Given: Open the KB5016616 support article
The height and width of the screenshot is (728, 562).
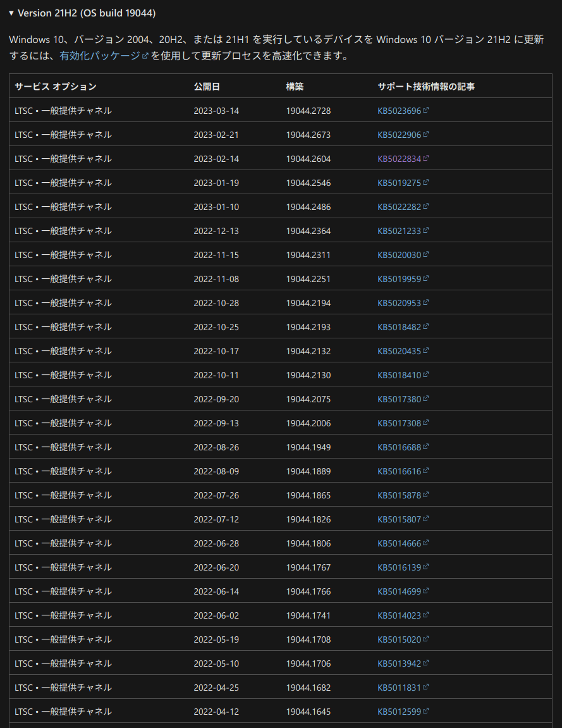Looking at the screenshot, I should click(399, 471).
